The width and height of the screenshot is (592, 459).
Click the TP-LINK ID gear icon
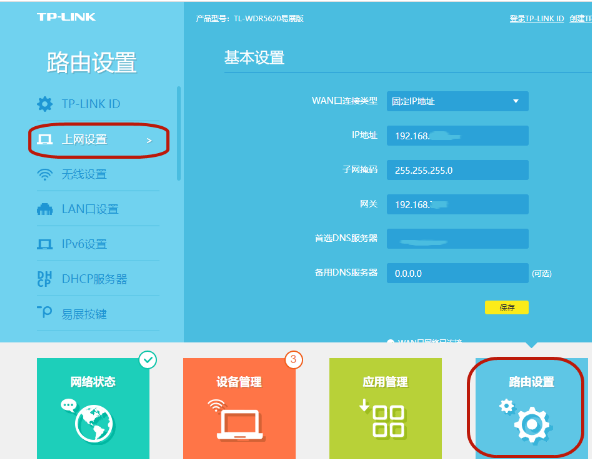click(45, 104)
